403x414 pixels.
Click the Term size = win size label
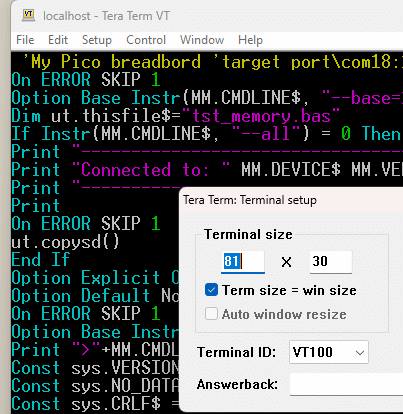coord(289,290)
